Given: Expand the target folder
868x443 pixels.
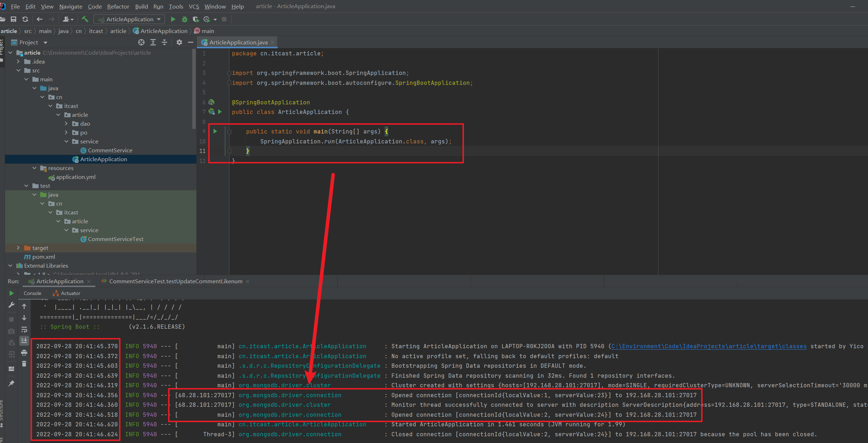Looking at the screenshot, I should coord(18,248).
